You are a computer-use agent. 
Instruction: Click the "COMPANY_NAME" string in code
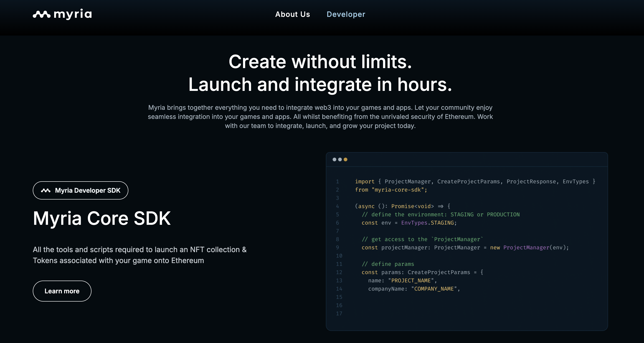tap(434, 289)
